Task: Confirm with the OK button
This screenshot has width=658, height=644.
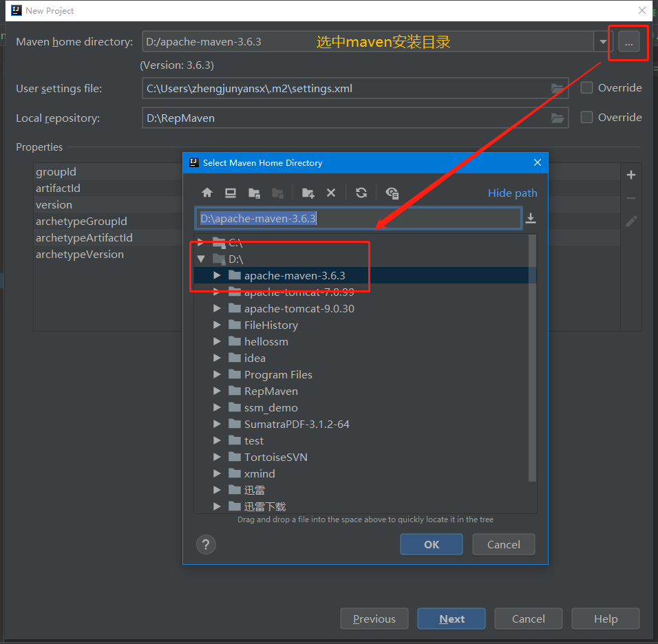Action: (432, 544)
